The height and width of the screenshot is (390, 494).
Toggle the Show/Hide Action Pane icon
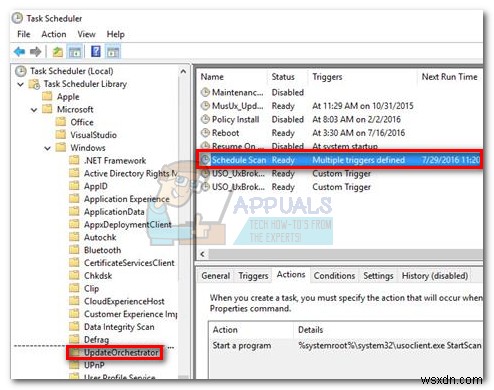(x=113, y=52)
